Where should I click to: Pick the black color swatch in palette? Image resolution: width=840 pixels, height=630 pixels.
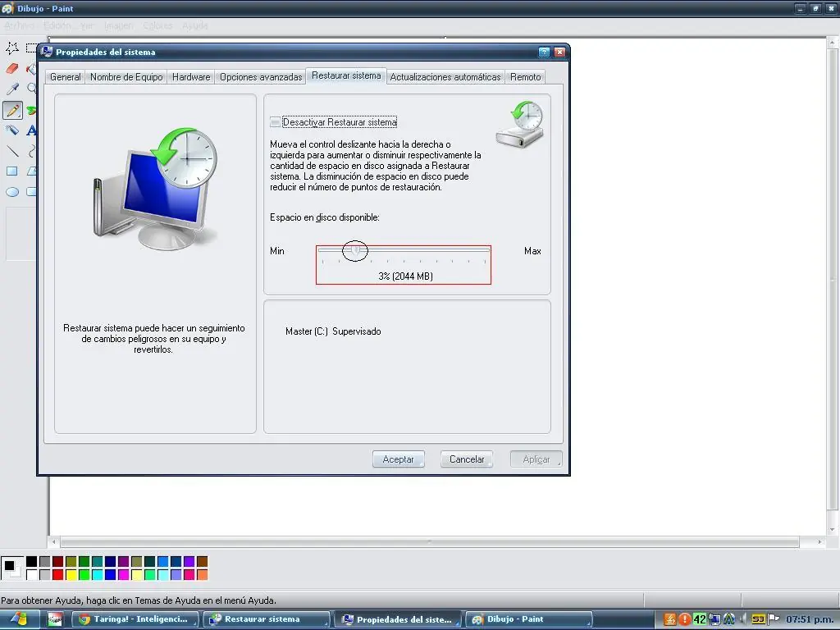[x=32, y=561]
